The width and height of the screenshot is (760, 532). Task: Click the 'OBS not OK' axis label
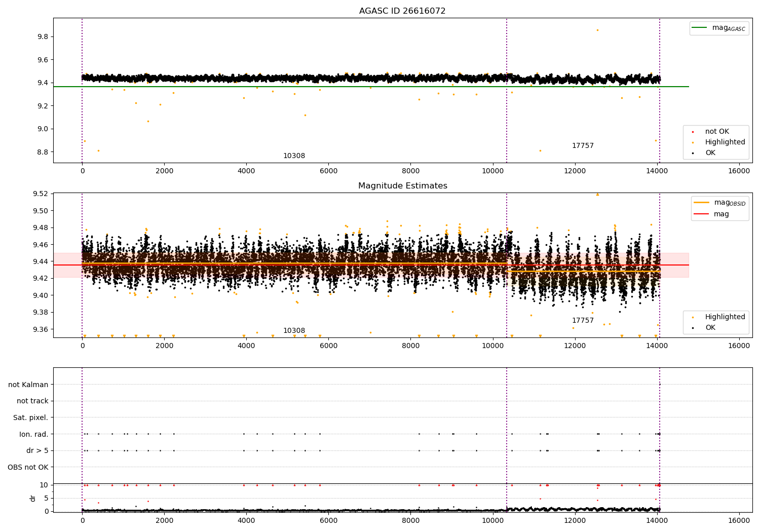tap(28, 467)
